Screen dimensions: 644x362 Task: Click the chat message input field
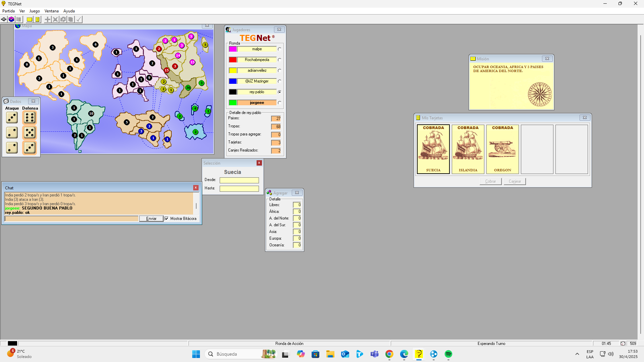pyautogui.click(x=71, y=219)
